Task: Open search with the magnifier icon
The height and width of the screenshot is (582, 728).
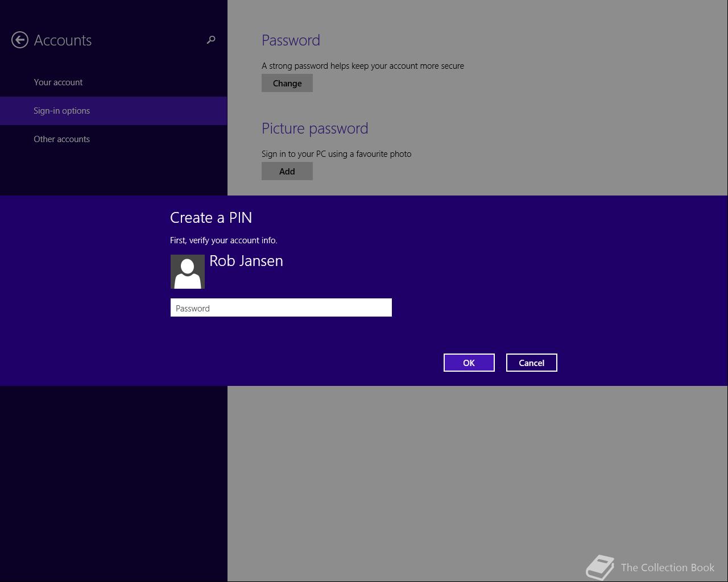Action: point(211,40)
